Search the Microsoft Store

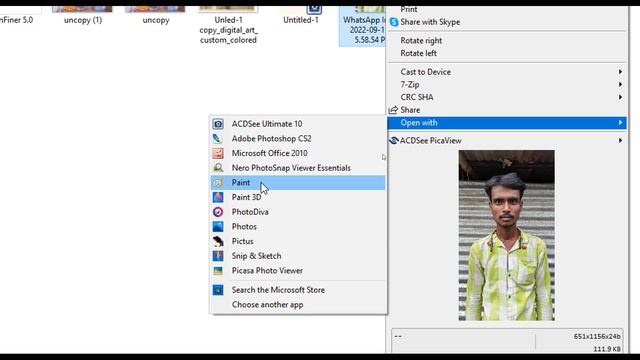pyautogui.click(x=298, y=290)
